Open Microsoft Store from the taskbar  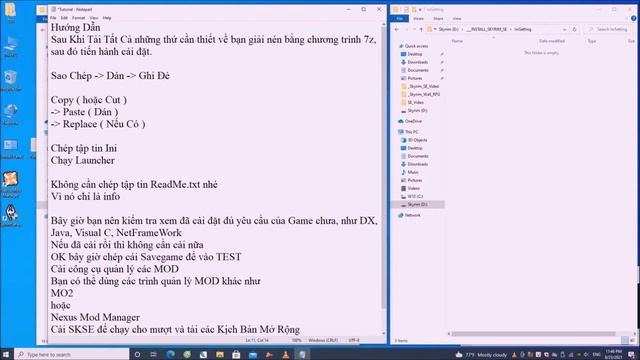click(x=236, y=354)
